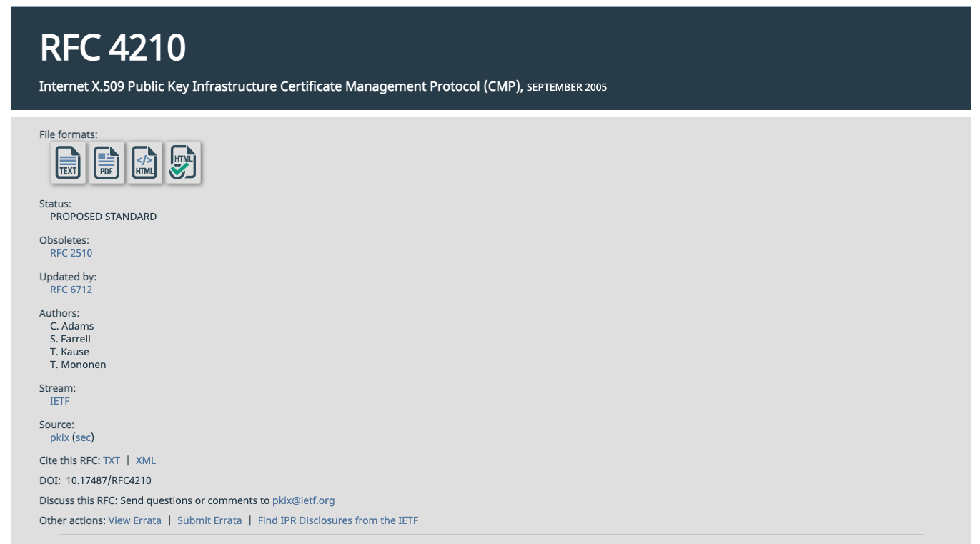Click the Status label
The width and height of the screenshot is (980, 544).
(55, 204)
